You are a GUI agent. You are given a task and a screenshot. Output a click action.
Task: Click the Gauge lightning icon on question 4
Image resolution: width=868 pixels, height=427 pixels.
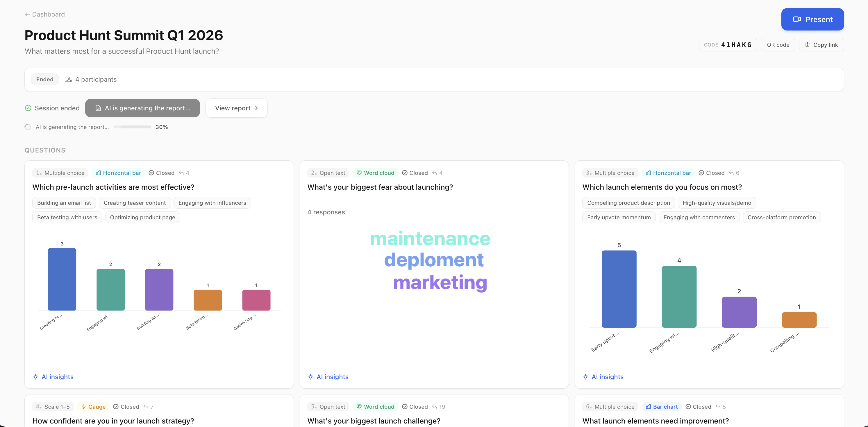pyautogui.click(x=83, y=406)
